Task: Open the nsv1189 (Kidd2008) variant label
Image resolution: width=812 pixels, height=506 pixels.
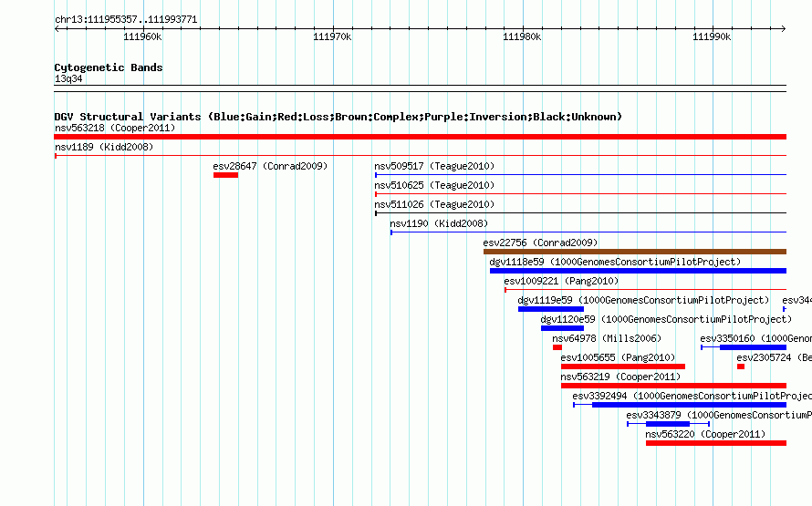Action: [104, 147]
